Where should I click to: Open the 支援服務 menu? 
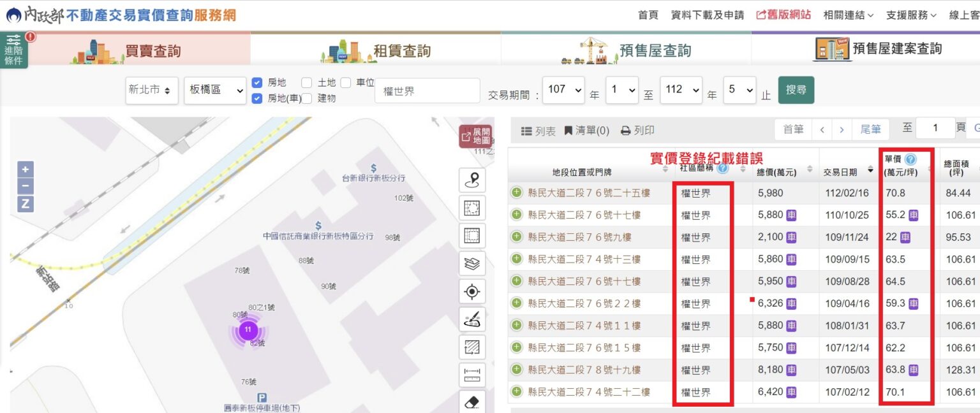tap(911, 15)
